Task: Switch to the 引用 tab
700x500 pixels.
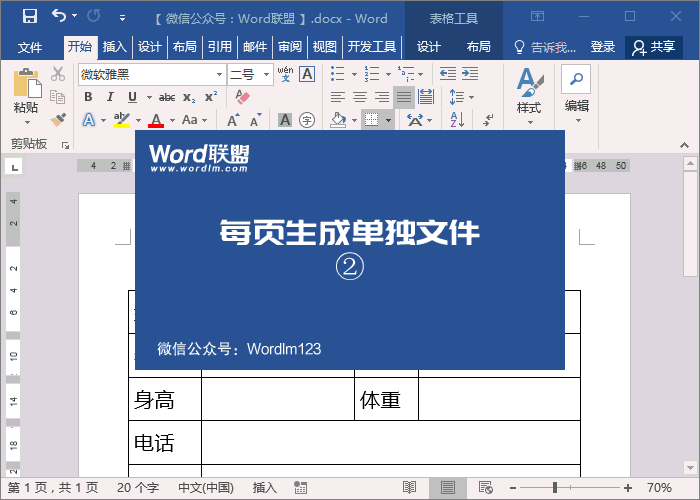Action: click(x=220, y=46)
